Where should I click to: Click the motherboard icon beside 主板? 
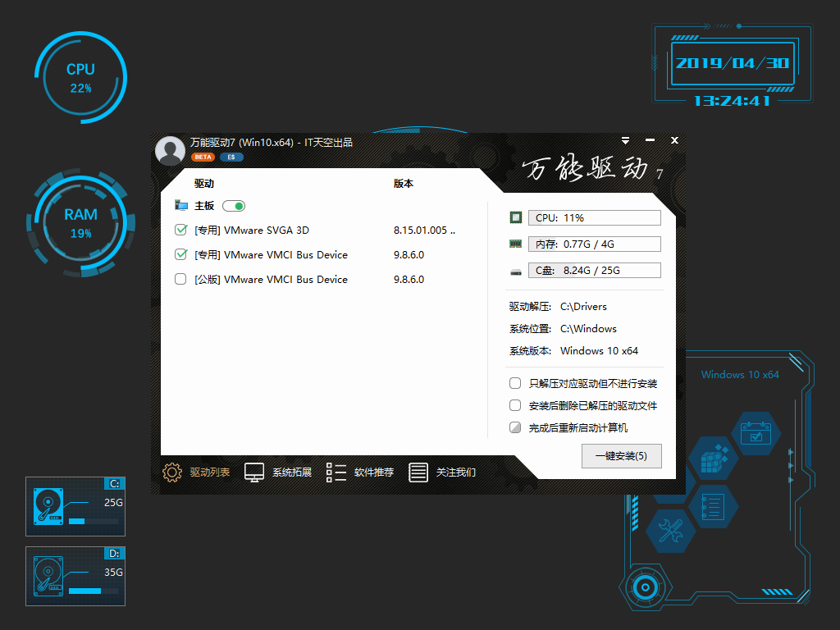(181, 205)
